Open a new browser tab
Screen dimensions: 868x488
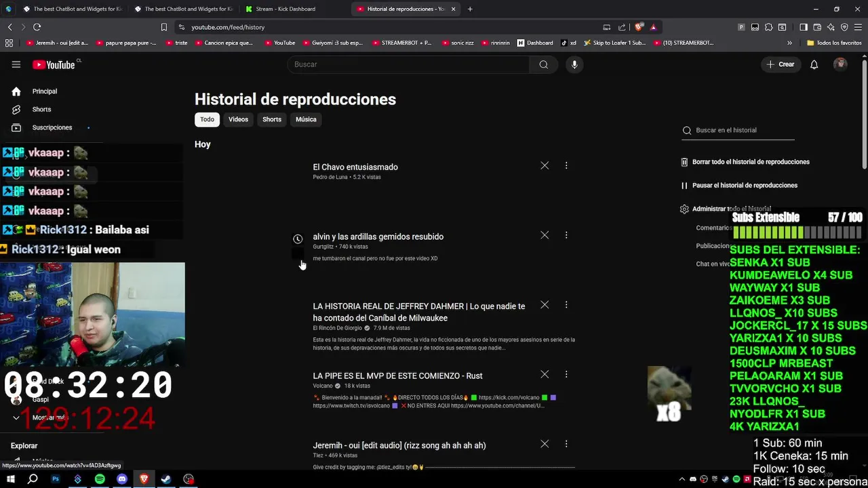coord(470,9)
